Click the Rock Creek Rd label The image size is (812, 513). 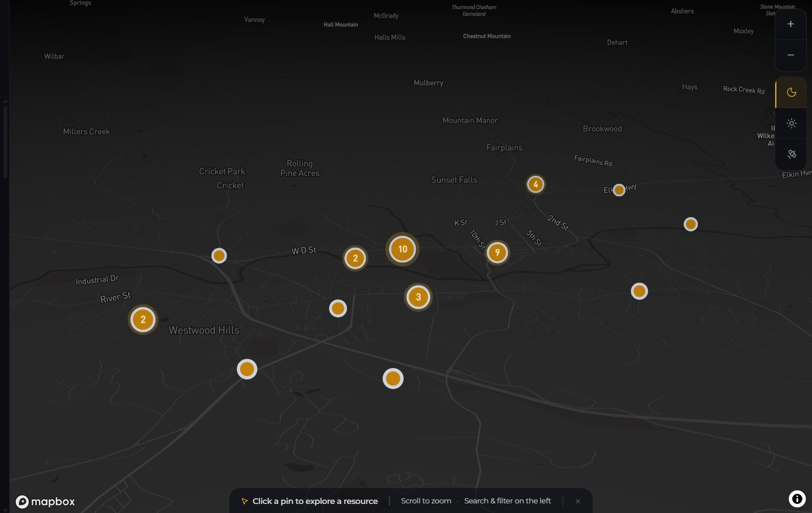point(744,89)
